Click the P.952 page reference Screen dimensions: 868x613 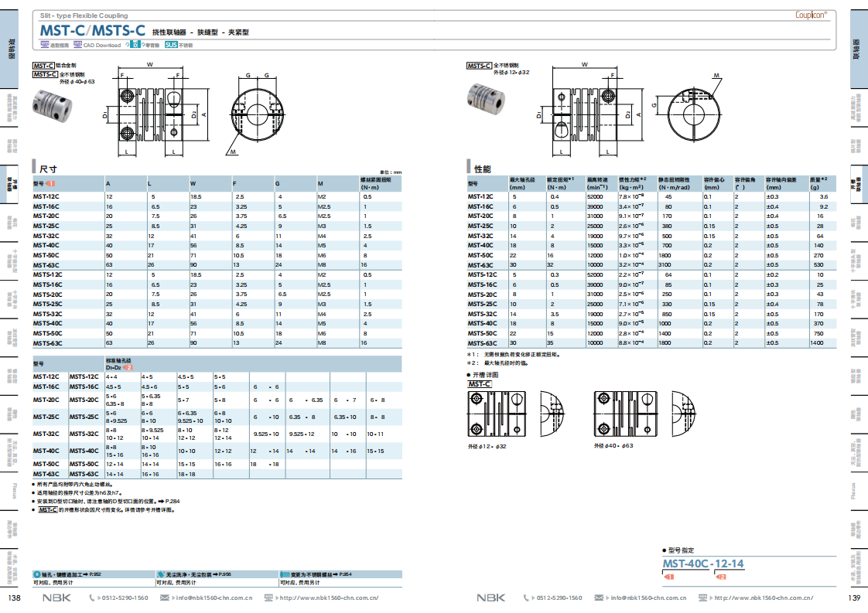(95, 574)
